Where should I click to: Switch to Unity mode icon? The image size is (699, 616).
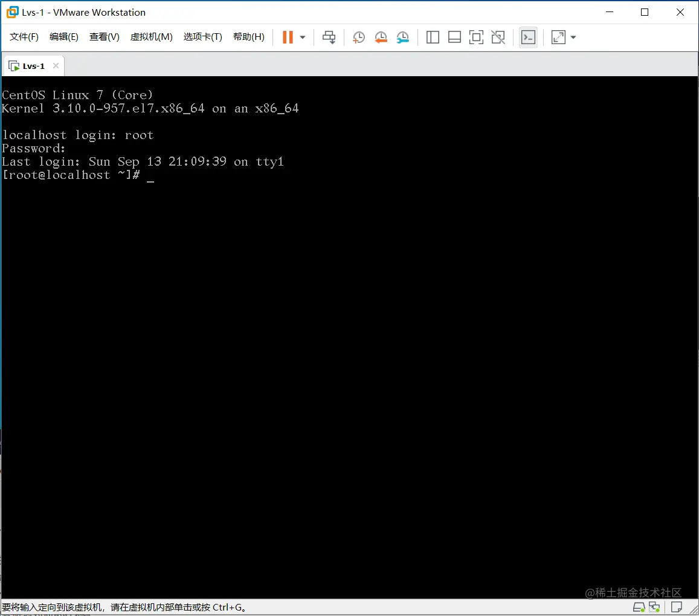[498, 37]
